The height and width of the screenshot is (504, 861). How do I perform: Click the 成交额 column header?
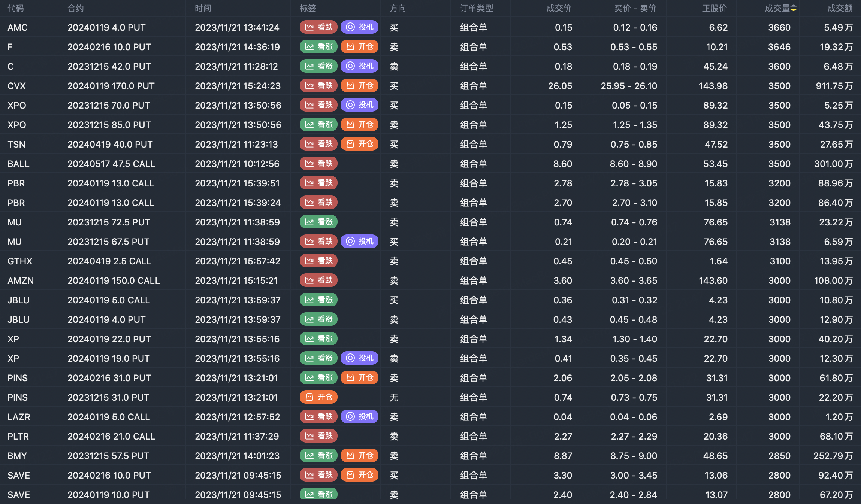(x=839, y=8)
